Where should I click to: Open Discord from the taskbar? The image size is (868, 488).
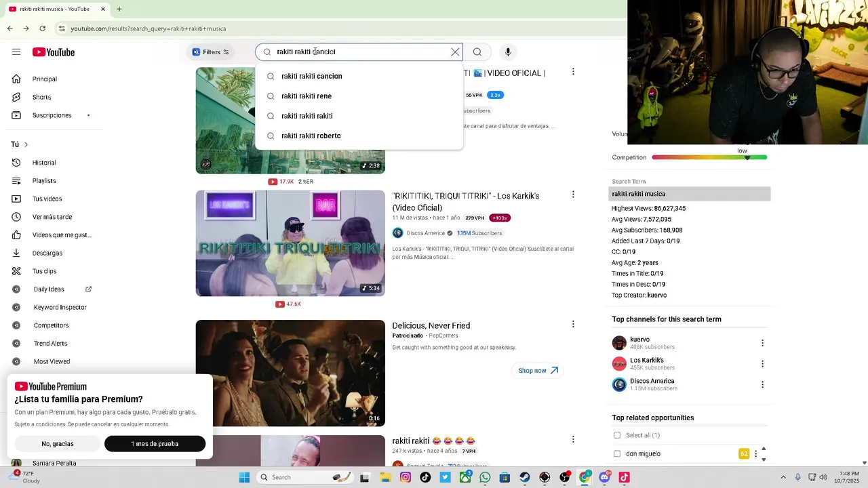pyautogui.click(x=604, y=477)
